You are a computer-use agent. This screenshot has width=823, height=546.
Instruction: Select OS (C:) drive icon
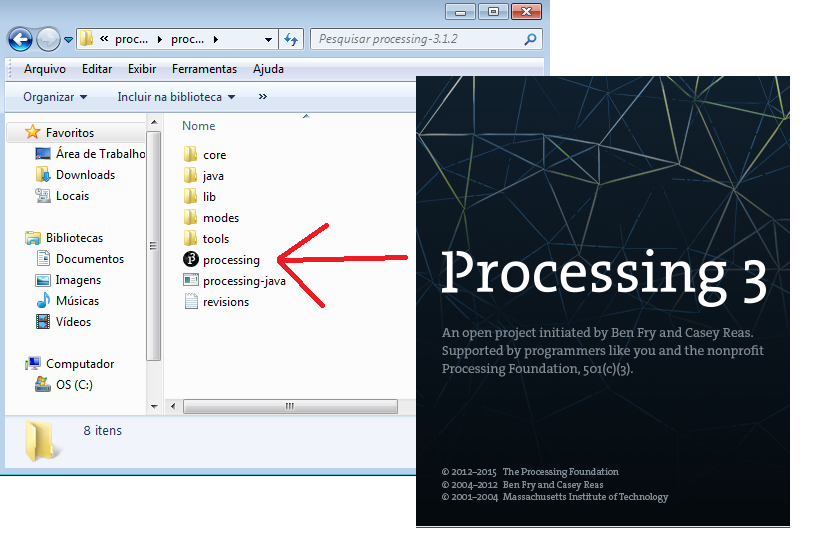tap(43, 385)
